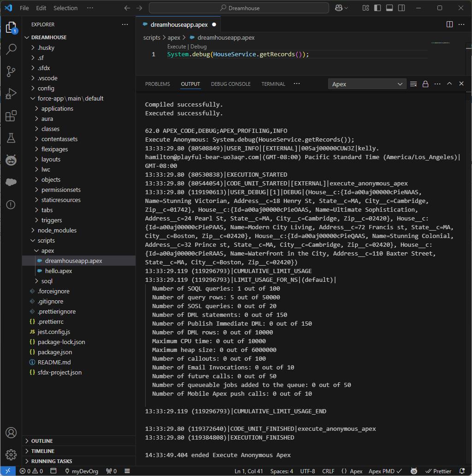Click Apex PMD status item
The height and width of the screenshot is (476, 472).
tap(385, 471)
